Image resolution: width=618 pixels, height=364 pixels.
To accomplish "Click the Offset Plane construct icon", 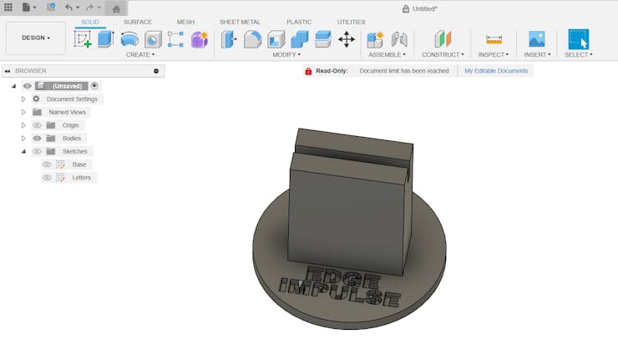I will click(443, 39).
